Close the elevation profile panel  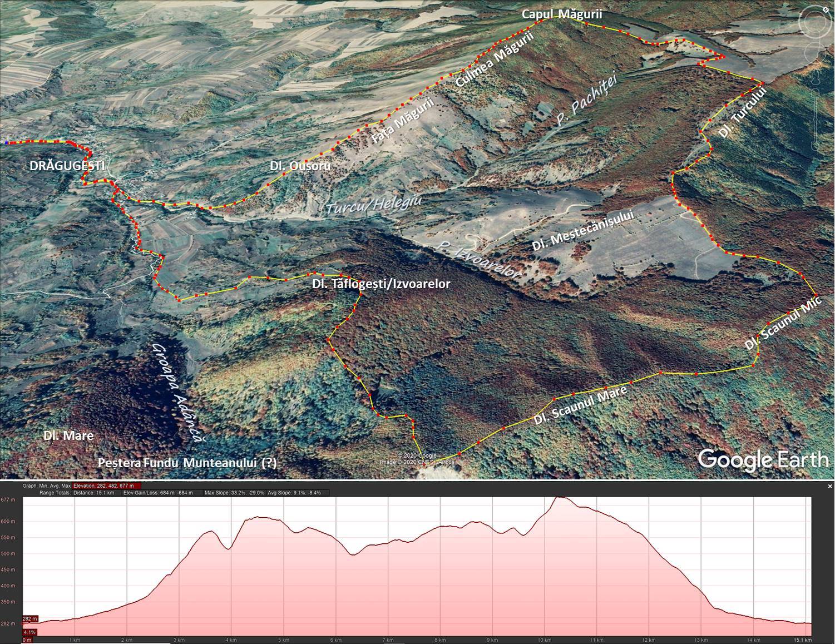click(x=830, y=486)
